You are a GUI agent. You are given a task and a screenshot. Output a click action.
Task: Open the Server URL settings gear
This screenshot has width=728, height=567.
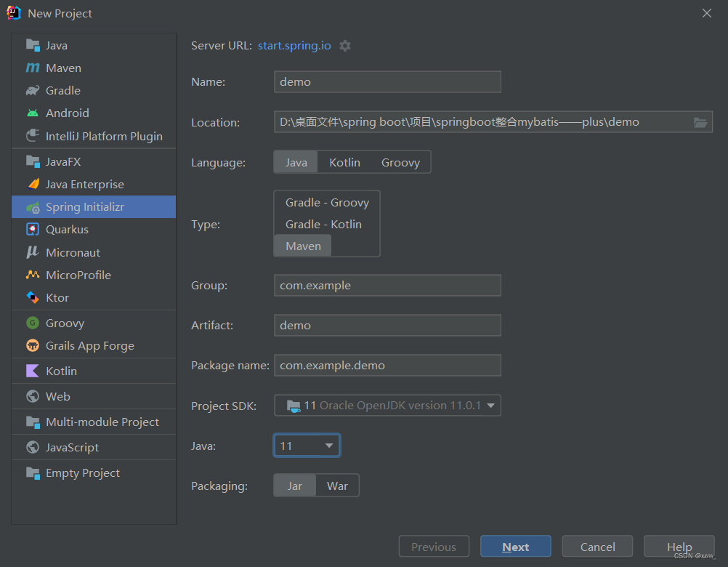click(x=345, y=46)
